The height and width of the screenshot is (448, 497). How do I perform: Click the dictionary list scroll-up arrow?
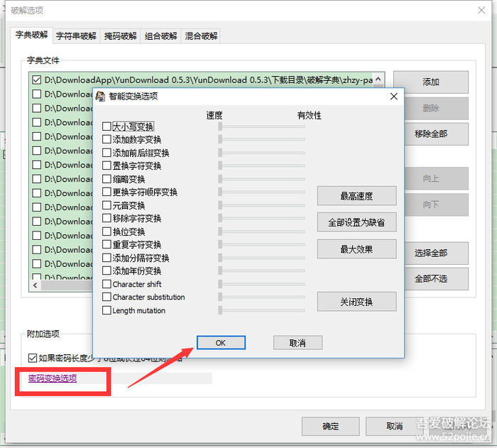[x=378, y=80]
